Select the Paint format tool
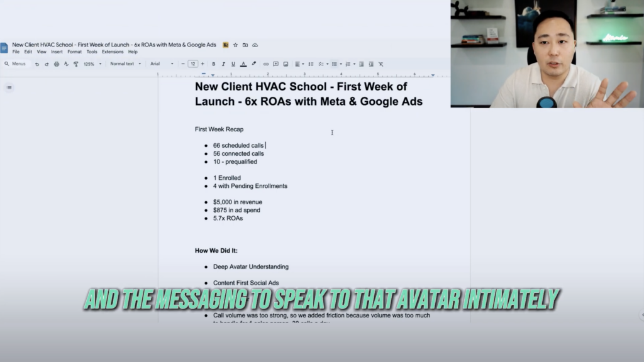The image size is (644, 362). click(75, 63)
